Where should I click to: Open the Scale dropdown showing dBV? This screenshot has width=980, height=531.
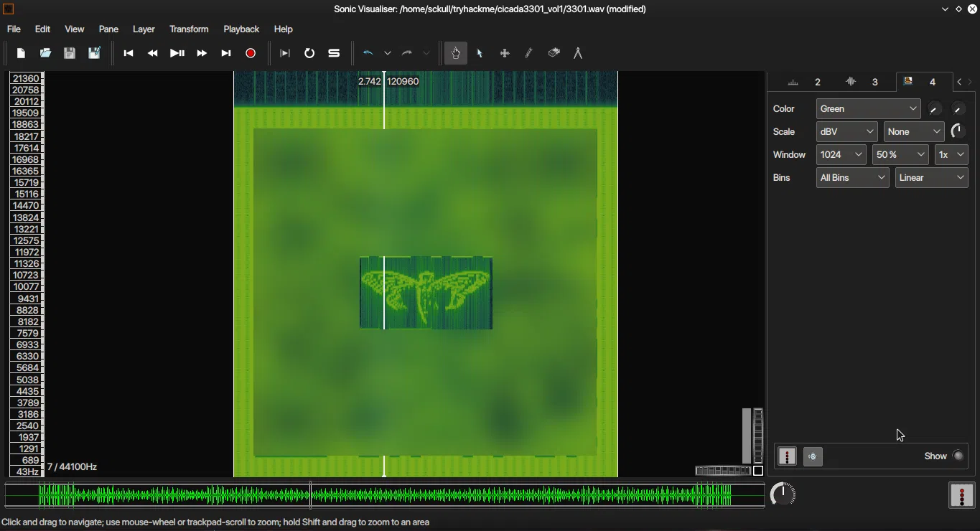pyautogui.click(x=847, y=132)
